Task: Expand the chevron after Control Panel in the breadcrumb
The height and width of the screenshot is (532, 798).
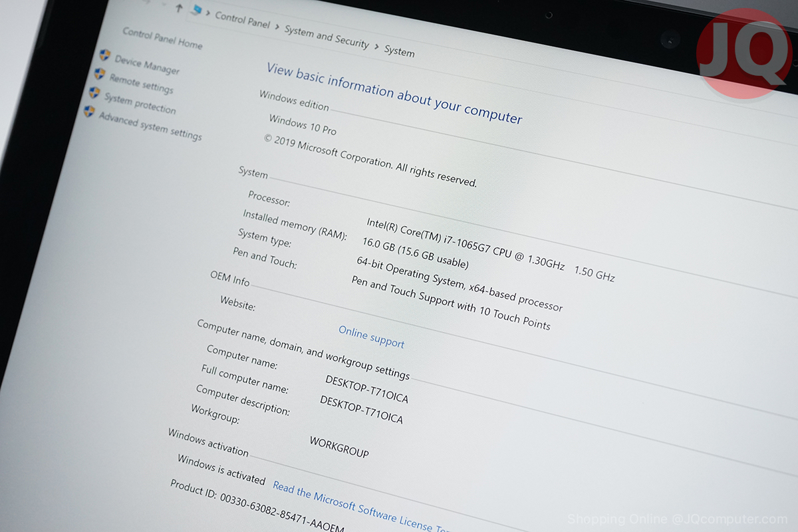Action: pyautogui.click(x=277, y=27)
